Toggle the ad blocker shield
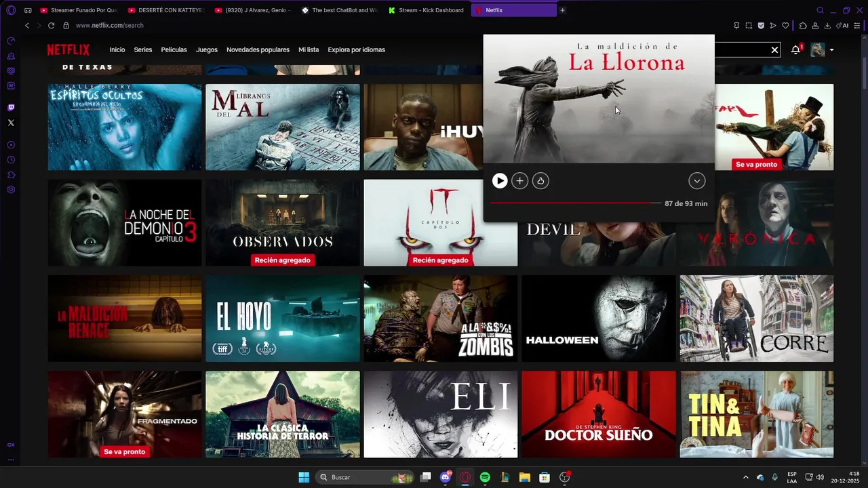This screenshot has width=868, height=488. coord(761,25)
